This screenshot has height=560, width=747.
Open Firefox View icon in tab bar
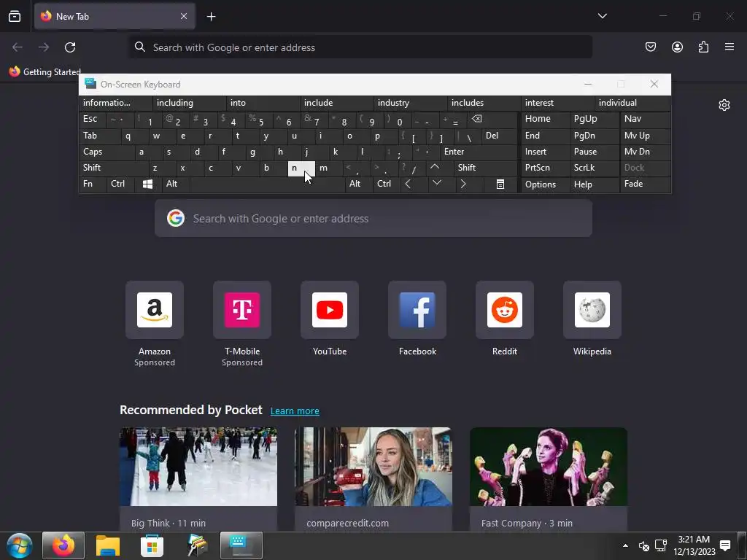point(15,16)
